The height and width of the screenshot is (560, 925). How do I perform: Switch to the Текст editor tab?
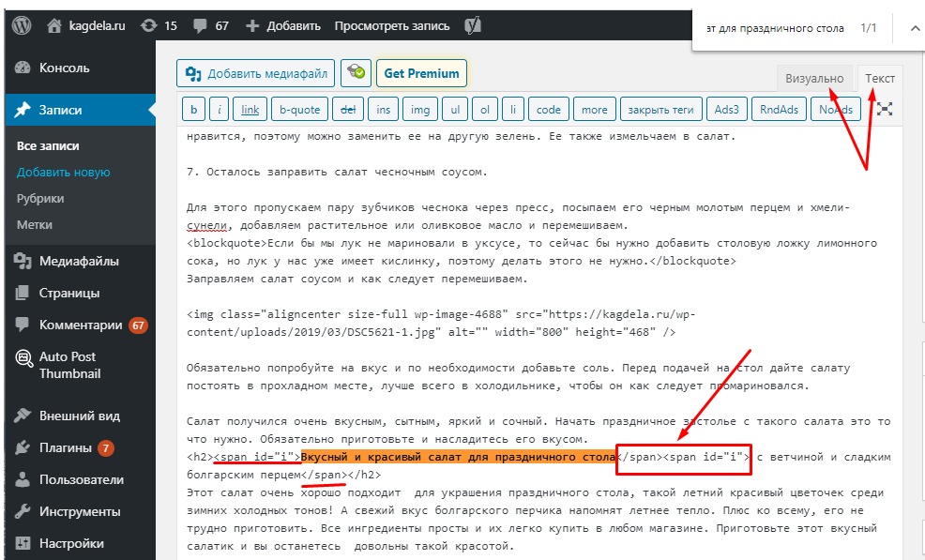[x=880, y=78]
